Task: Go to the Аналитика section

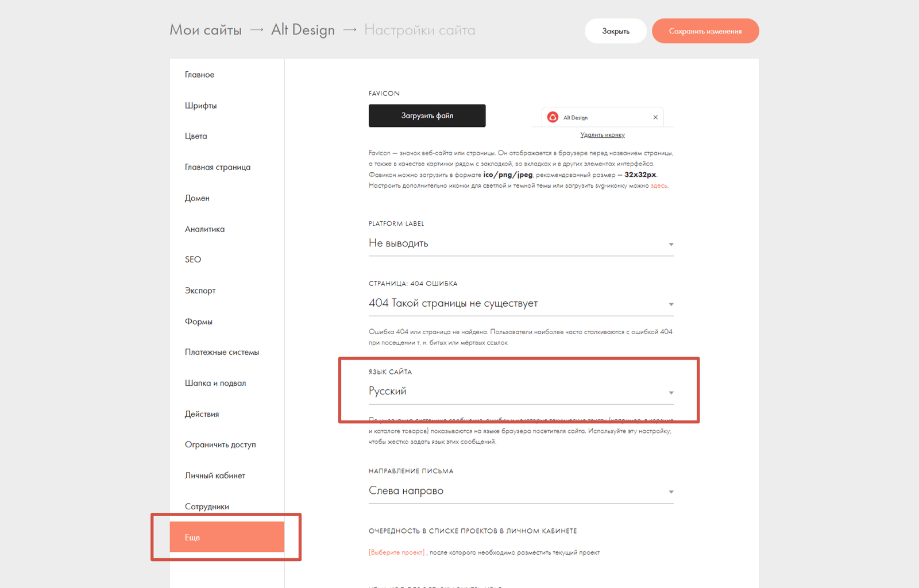Action: 204,229
